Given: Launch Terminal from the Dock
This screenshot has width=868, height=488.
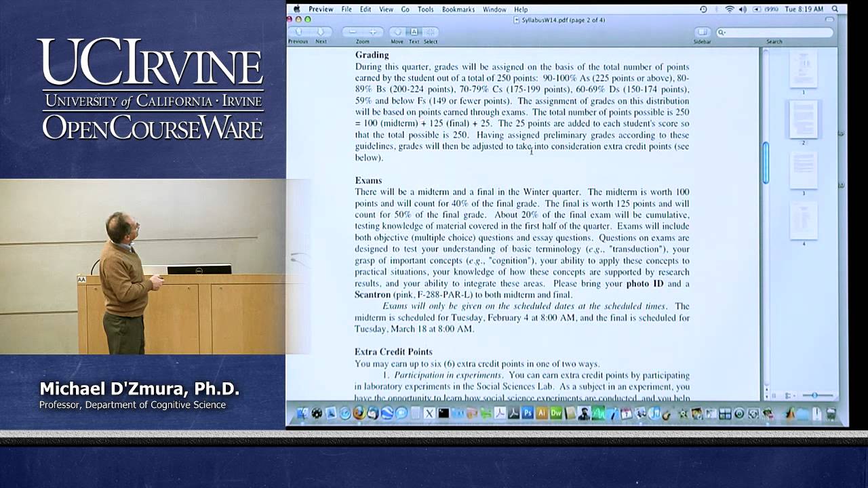Looking at the screenshot, I should tap(443, 413).
